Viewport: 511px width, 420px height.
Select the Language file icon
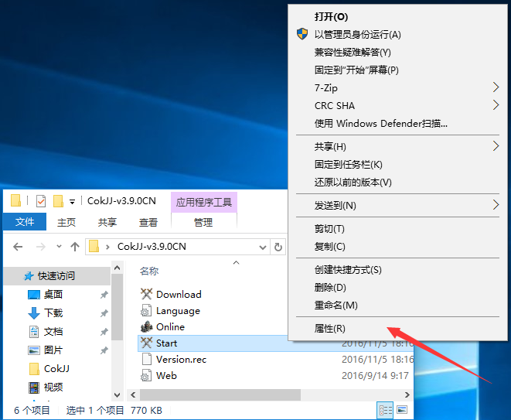[147, 310]
